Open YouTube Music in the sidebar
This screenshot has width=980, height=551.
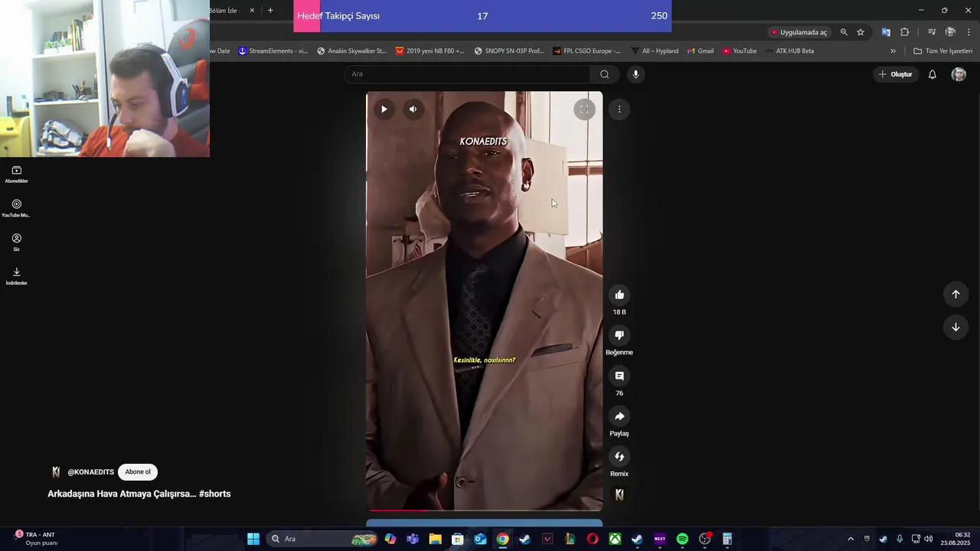point(17,208)
